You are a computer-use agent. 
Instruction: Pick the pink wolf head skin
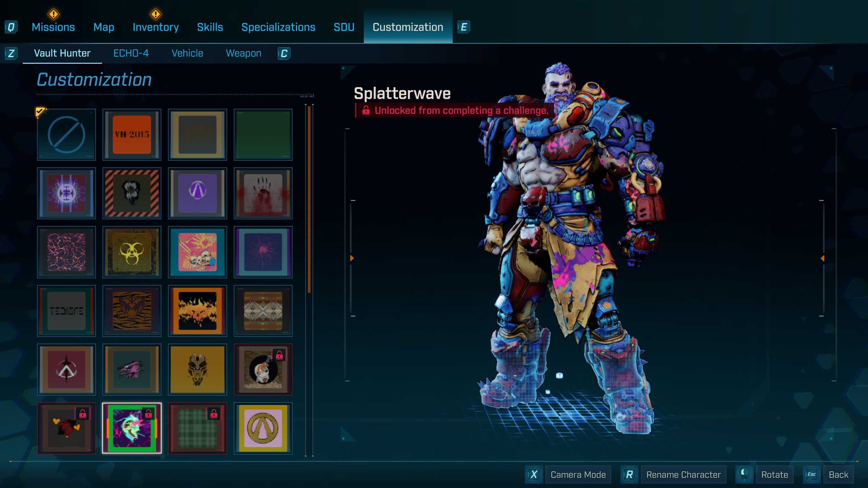click(132, 369)
